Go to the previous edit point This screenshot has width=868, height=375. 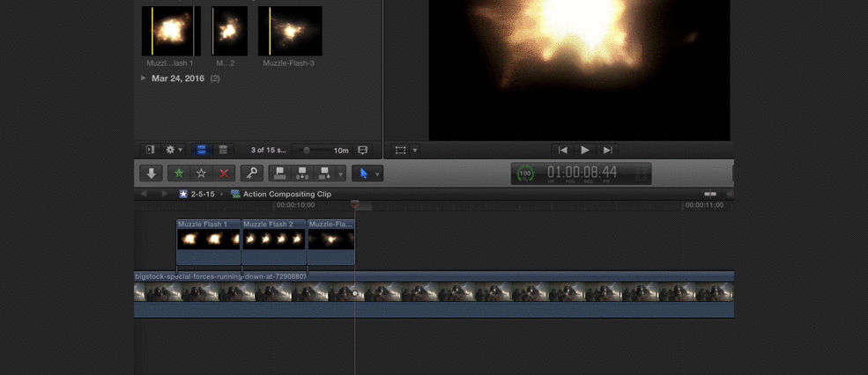[x=563, y=150]
